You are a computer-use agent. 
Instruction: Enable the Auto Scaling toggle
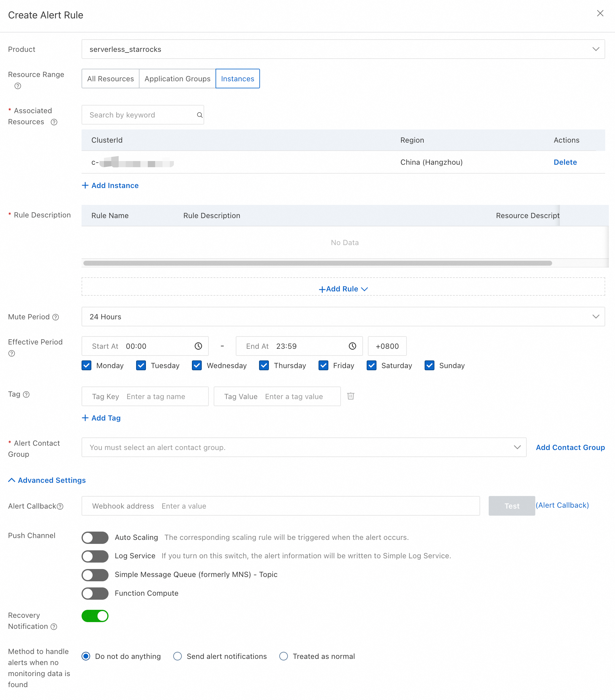tap(95, 538)
